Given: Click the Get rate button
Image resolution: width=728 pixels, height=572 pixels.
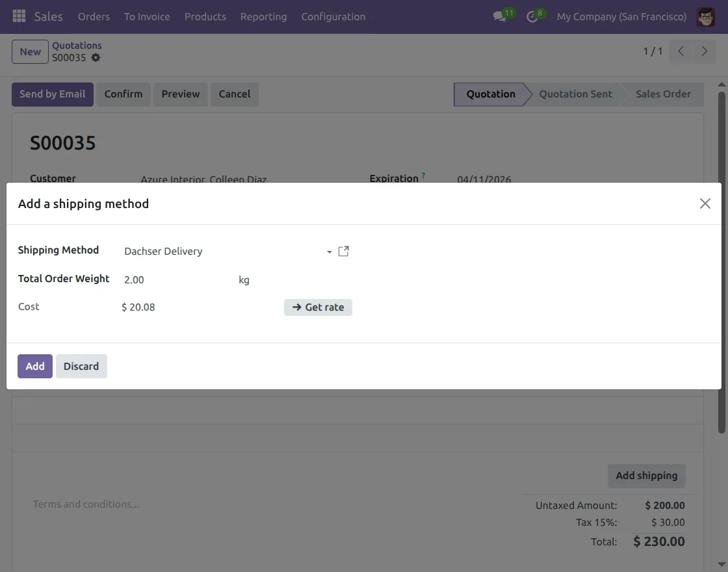Looking at the screenshot, I should [318, 307].
